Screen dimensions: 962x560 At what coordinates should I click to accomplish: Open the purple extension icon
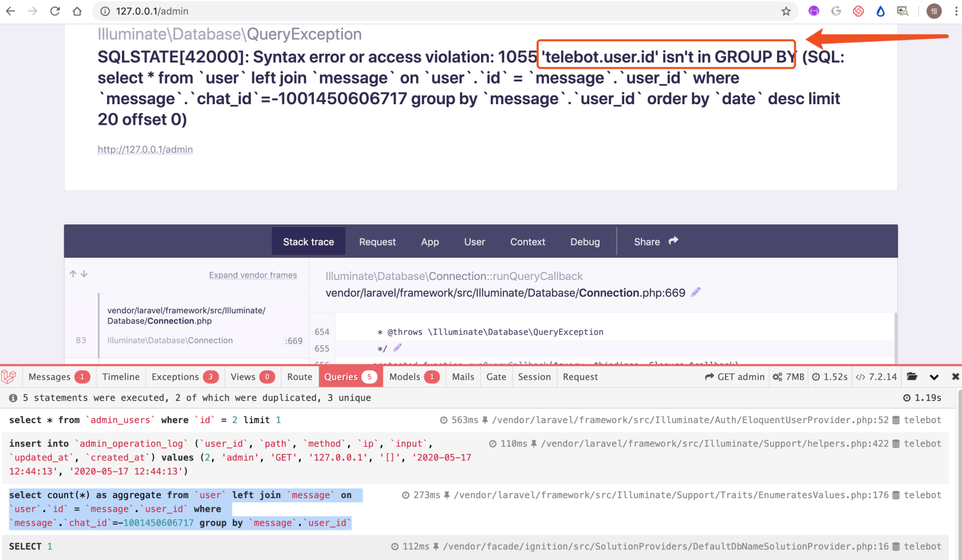point(814,11)
